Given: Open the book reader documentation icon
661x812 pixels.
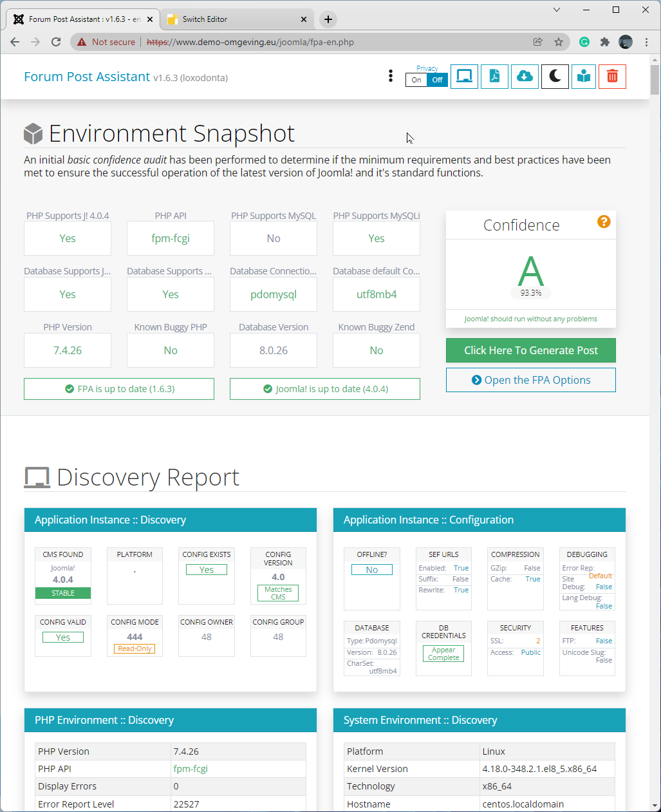Looking at the screenshot, I should [584, 77].
